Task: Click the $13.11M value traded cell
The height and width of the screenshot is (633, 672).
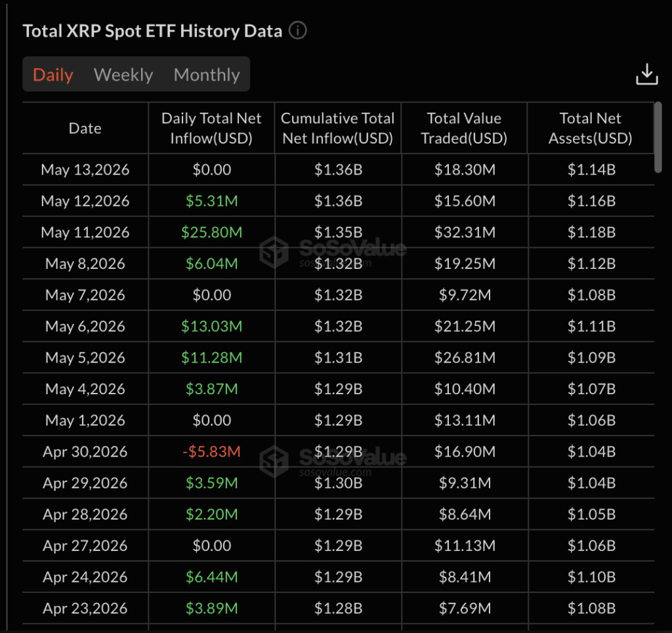Action: pos(465,420)
